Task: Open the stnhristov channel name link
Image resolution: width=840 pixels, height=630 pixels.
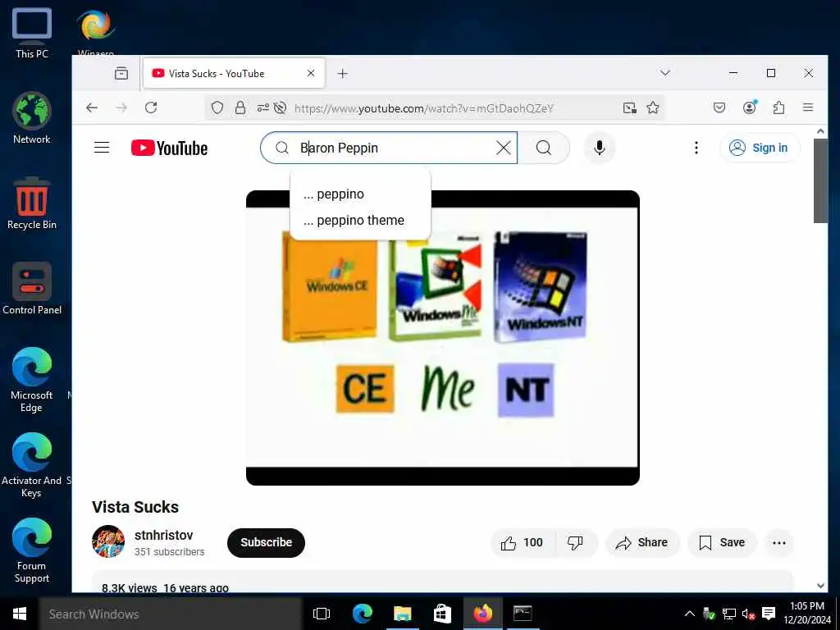Action: 163,535
